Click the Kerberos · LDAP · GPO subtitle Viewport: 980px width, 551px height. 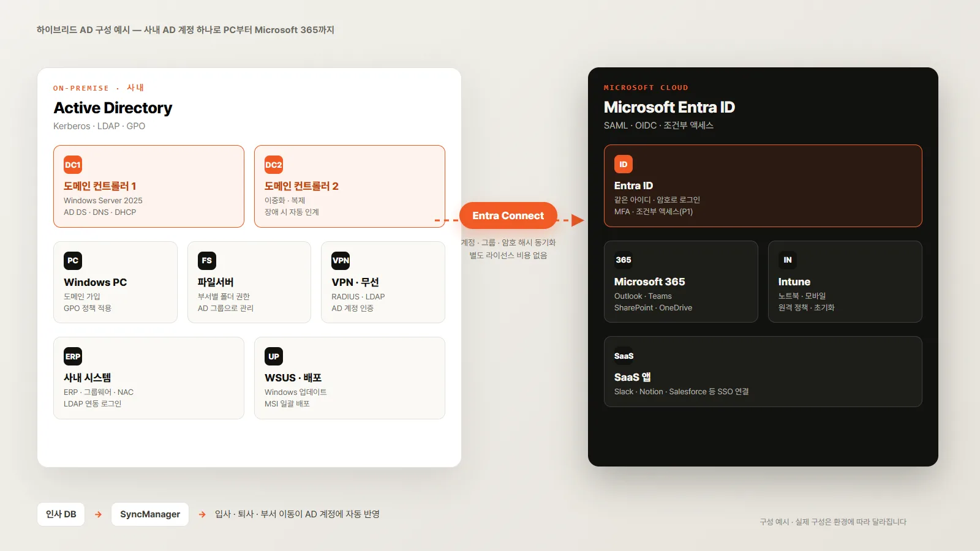coord(99,126)
